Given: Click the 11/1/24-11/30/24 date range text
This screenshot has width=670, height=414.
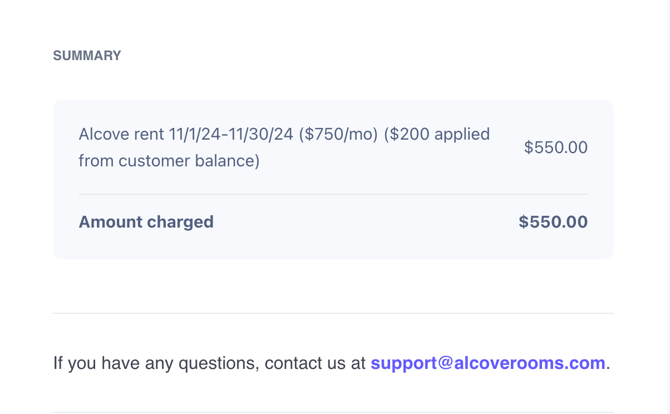Looking at the screenshot, I should click(231, 134).
